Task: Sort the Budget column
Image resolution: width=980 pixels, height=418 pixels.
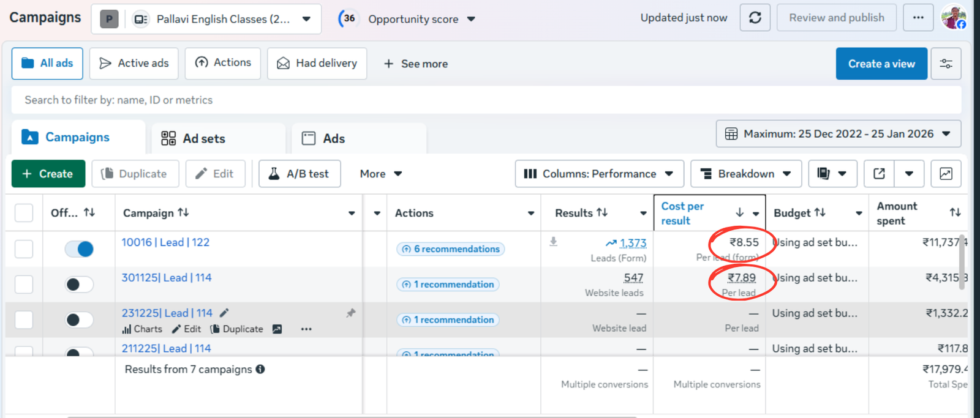Action: 820,212
